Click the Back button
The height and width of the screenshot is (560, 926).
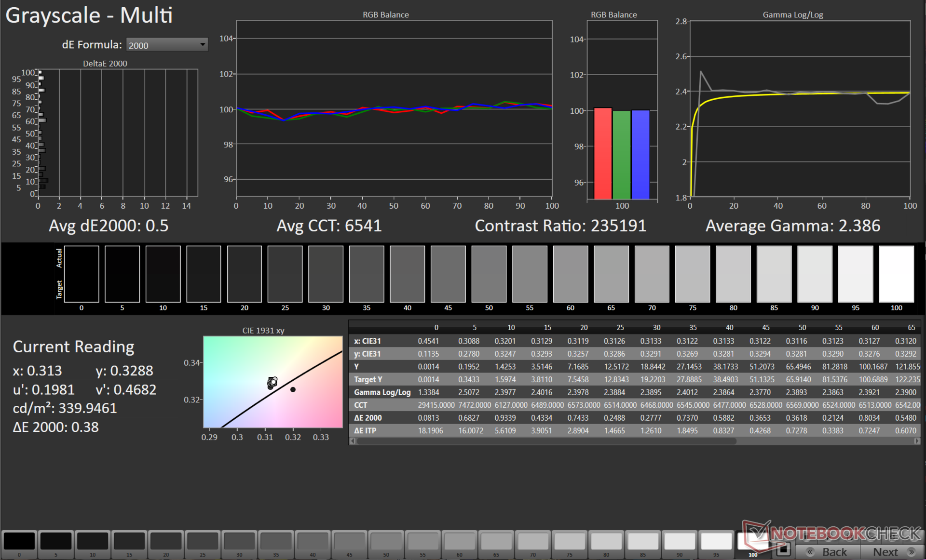click(x=834, y=552)
